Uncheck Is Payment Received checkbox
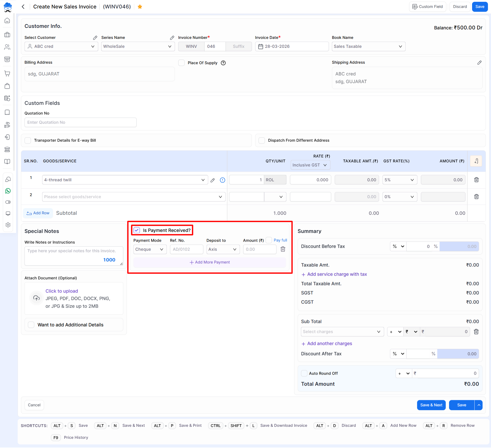491x448 pixels. 137,230
